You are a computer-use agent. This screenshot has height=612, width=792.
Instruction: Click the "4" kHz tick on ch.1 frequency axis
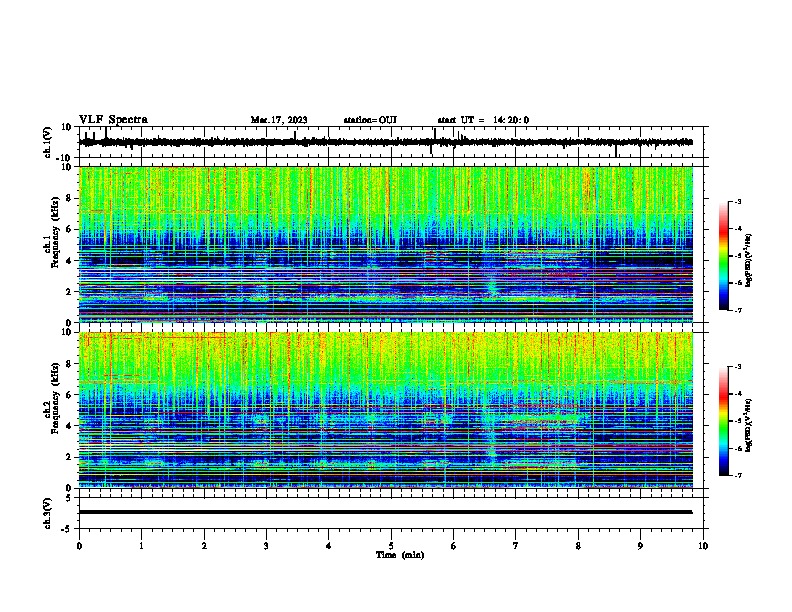pyautogui.click(x=70, y=261)
